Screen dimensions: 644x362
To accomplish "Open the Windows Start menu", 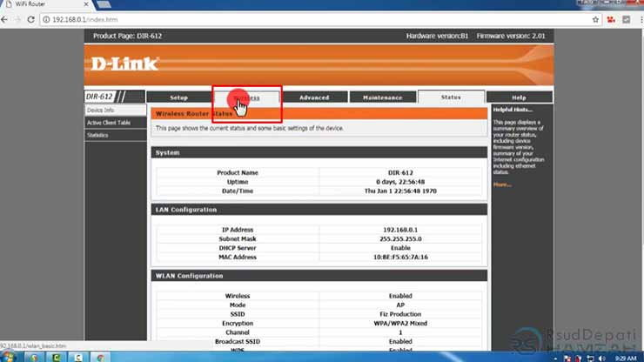I will (x=7, y=357).
